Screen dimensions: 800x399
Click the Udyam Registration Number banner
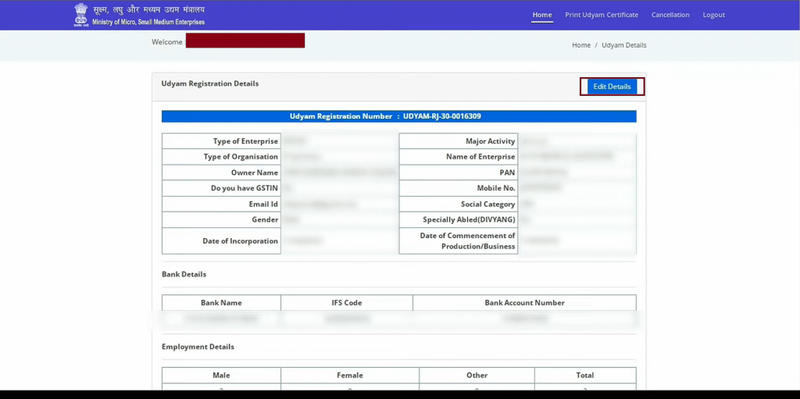[x=399, y=116]
